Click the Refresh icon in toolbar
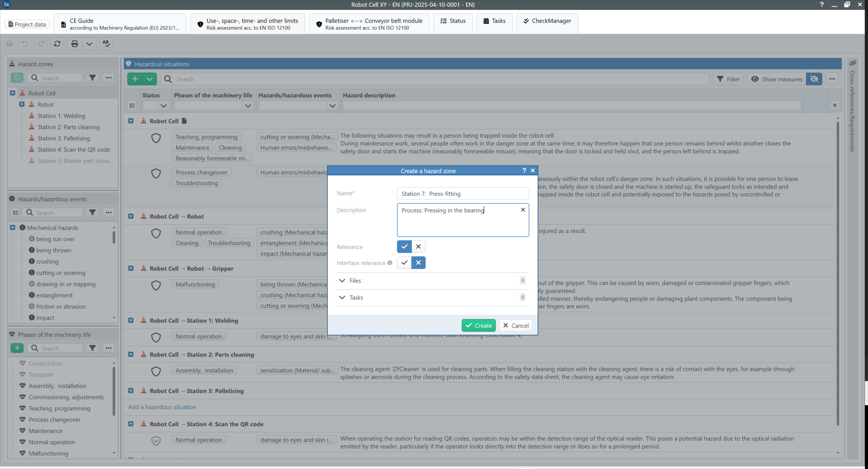Image resolution: width=868 pixels, height=469 pixels. (57, 44)
